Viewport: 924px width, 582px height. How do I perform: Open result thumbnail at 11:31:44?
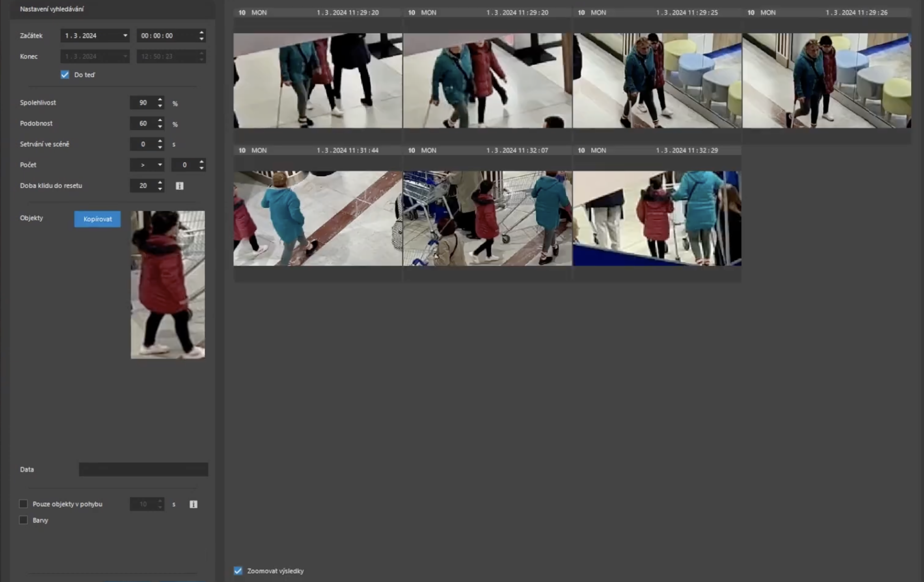[x=317, y=218]
